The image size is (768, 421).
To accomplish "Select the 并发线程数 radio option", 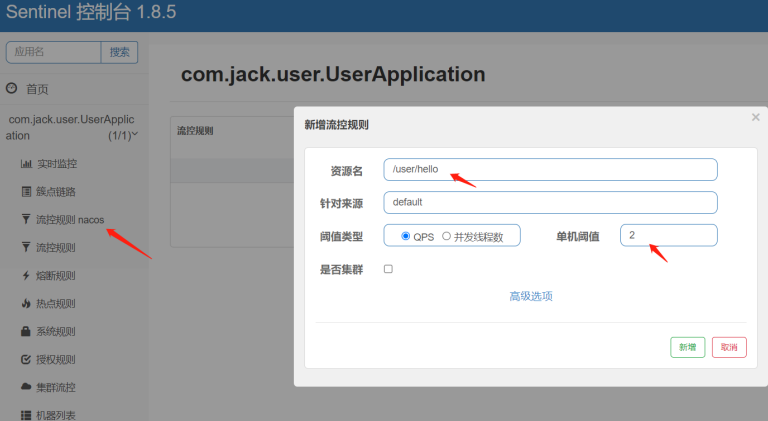I will point(446,236).
